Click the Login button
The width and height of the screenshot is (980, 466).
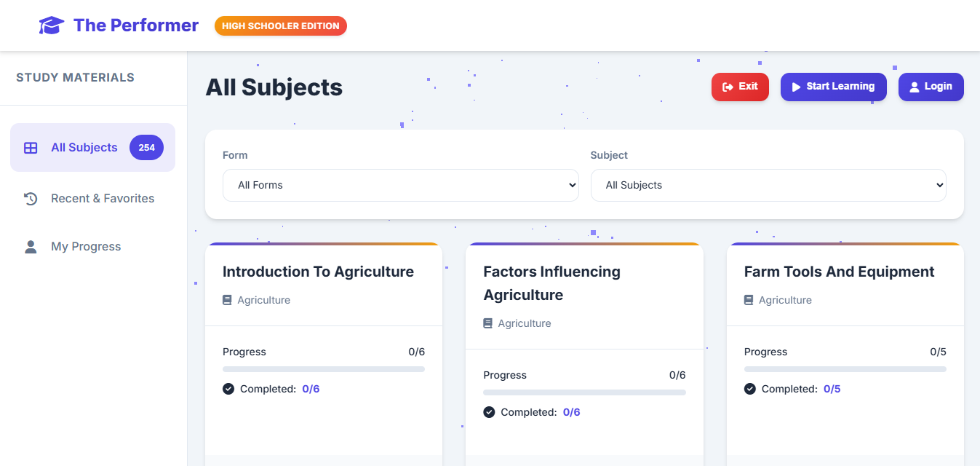[x=931, y=87]
